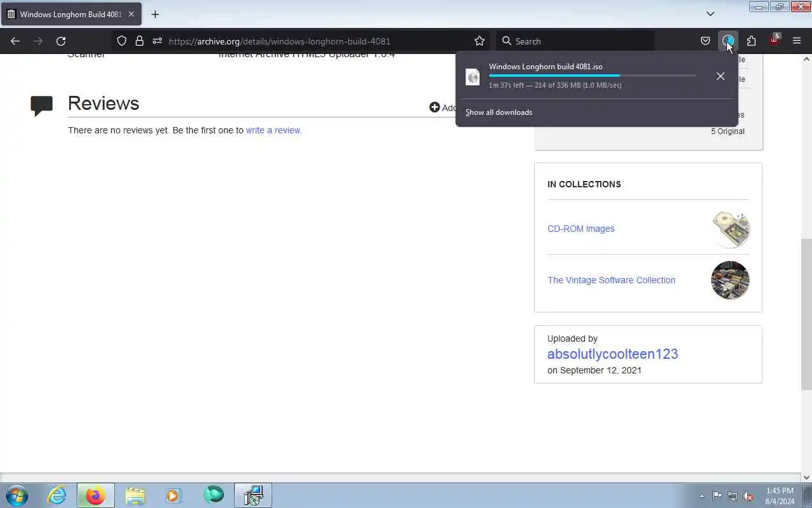Screen dimensions: 812x508
Task: Click the Reviews section heading
Action: pos(103,104)
